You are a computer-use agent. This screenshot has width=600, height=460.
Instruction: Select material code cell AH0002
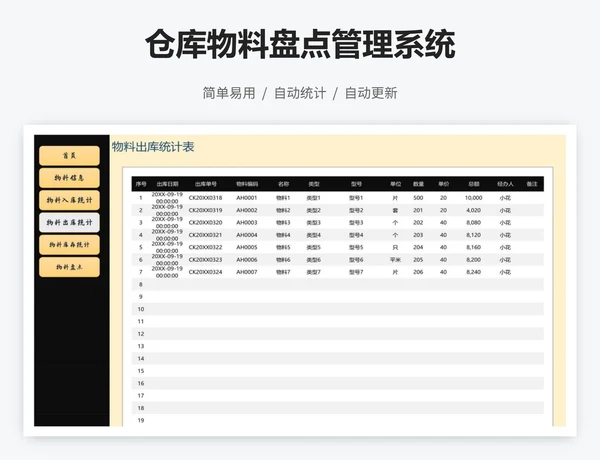click(x=247, y=210)
